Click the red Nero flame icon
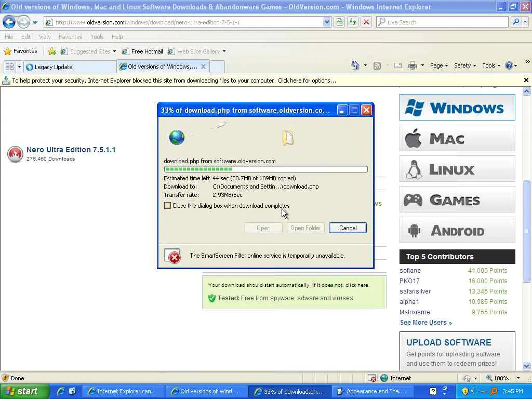532x399 pixels. pos(15,154)
